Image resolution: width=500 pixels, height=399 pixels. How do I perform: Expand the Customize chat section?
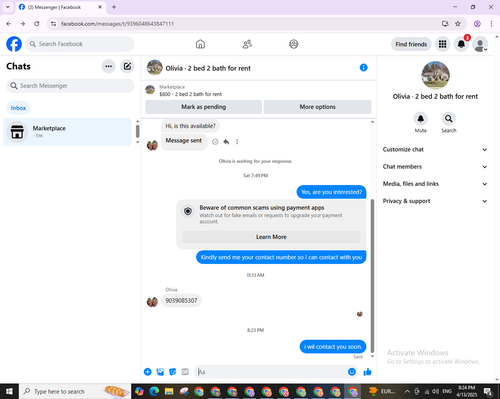tap(435, 150)
